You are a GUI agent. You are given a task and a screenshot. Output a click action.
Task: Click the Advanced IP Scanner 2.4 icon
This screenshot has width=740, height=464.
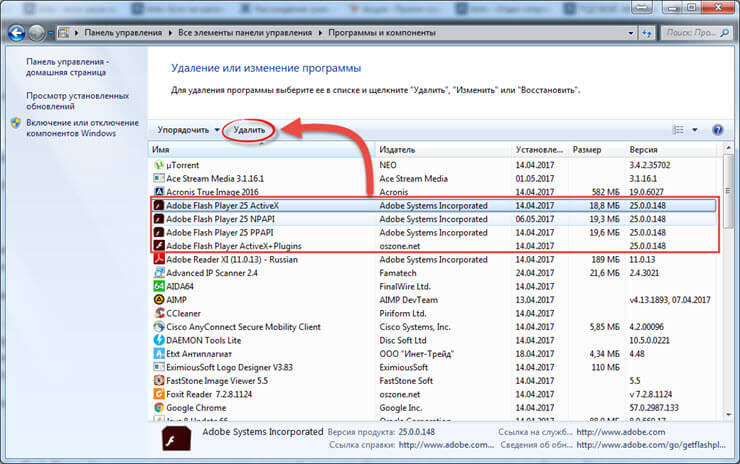159,273
